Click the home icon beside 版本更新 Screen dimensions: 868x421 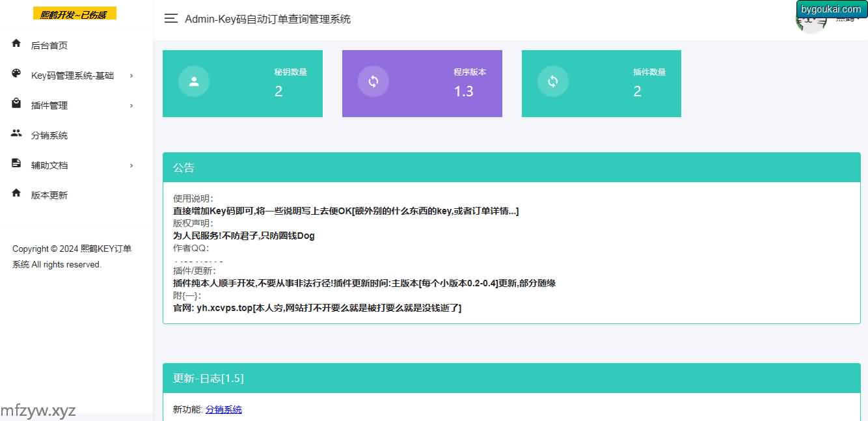coord(16,193)
